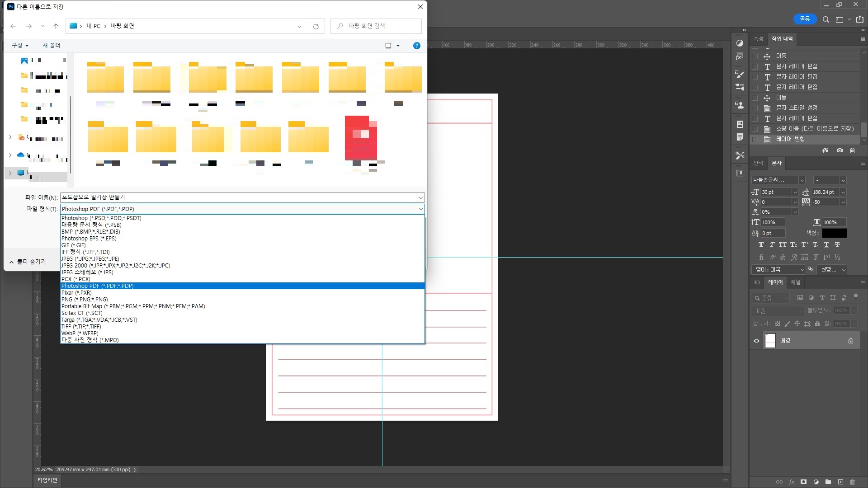Screen dimensions: 868x488
Task: Open the black text 색상 swatch
Action: point(834,233)
